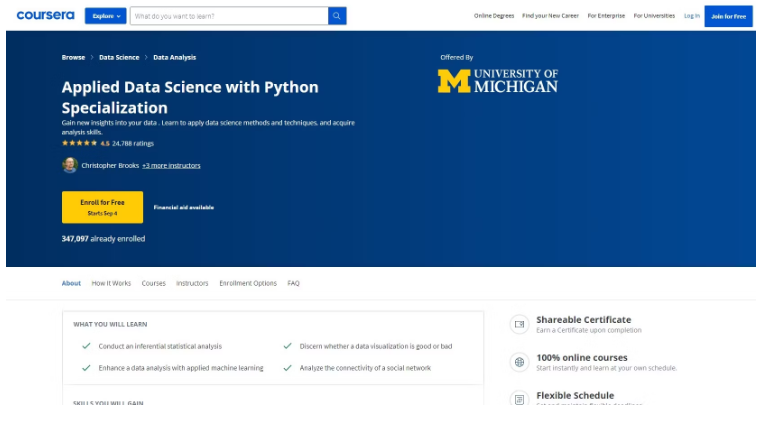Click 'Analyze the connectivity of a social network' text
The width and height of the screenshot is (766, 435).
pyautogui.click(x=365, y=368)
